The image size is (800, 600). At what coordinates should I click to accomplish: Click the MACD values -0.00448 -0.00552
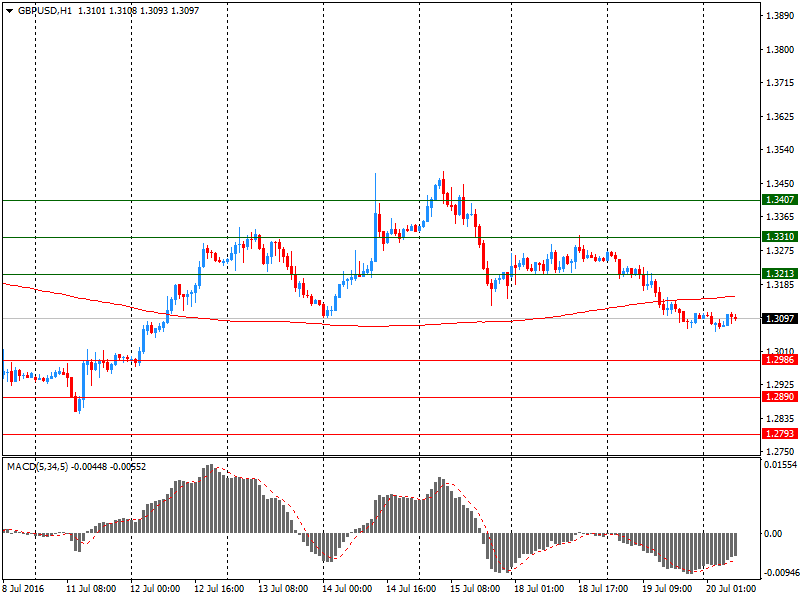pyautogui.click(x=108, y=466)
